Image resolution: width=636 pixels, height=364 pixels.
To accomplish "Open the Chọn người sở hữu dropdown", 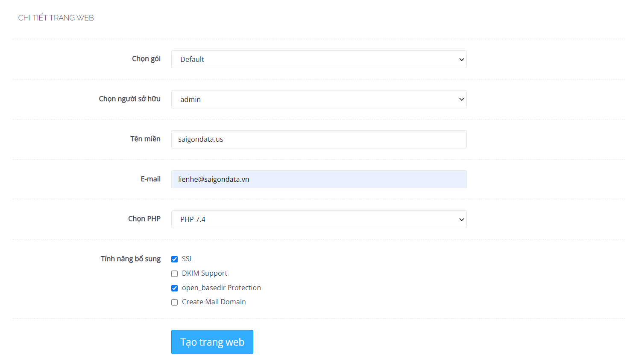I will (x=319, y=99).
